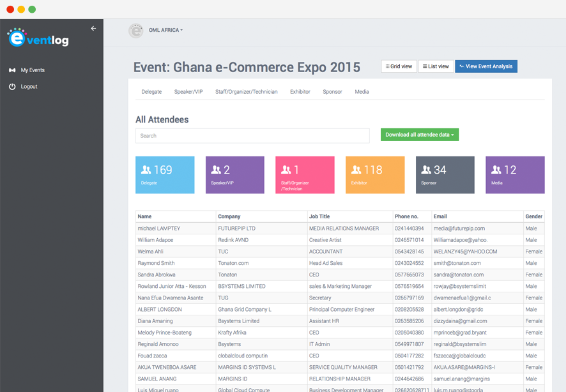The height and width of the screenshot is (392, 566).
Task: Click company Redink AVND cell
Action: [x=233, y=240]
